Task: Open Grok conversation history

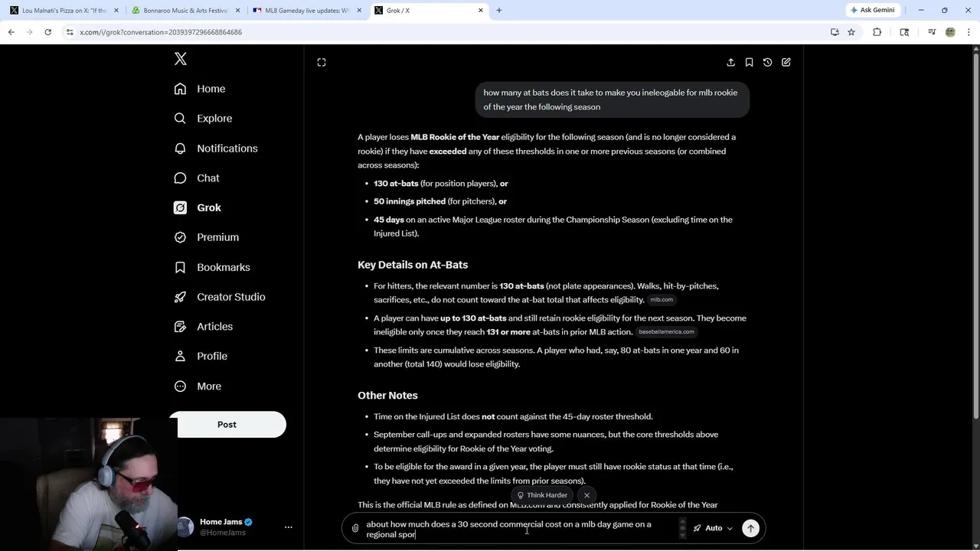Action: (x=767, y=62)
